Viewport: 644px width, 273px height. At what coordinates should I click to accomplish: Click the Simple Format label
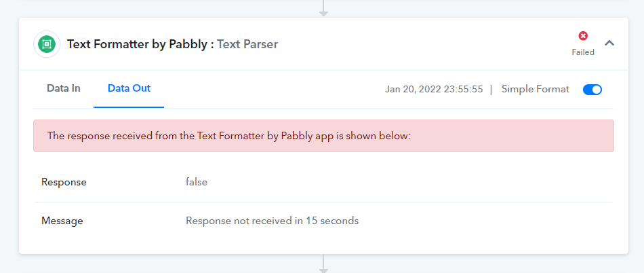click(535, 89)
